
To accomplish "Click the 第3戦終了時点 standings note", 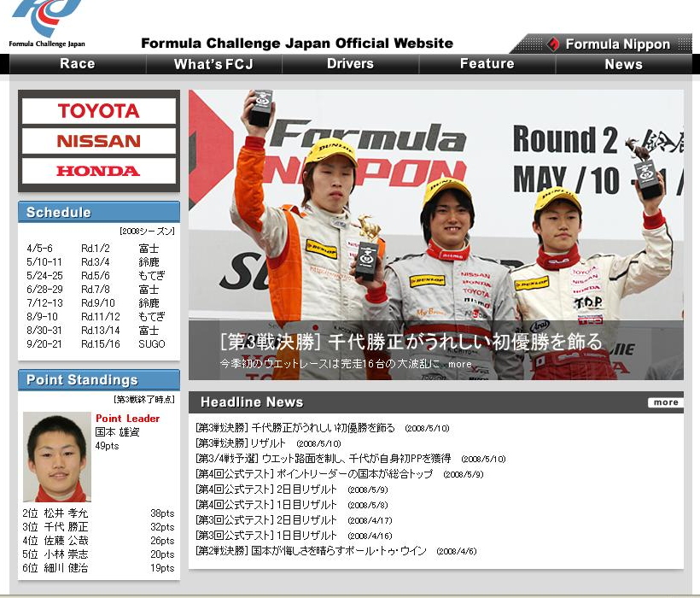I will [x=144, y=399].
